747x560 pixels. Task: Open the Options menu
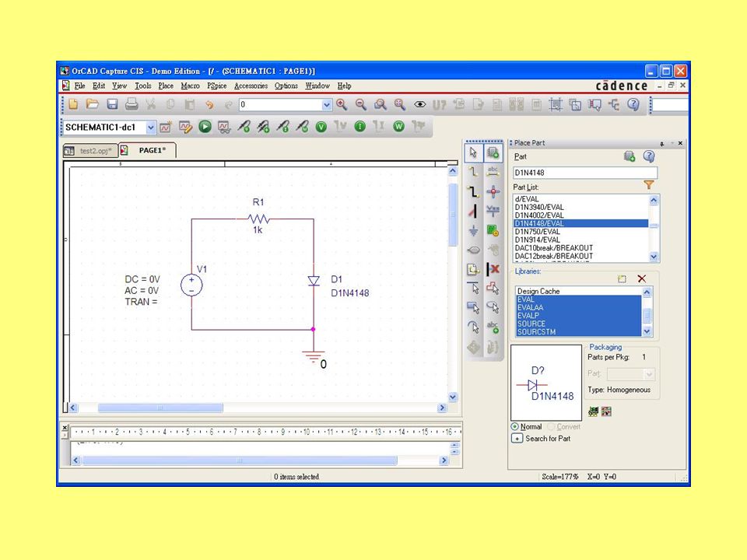coord(286,86)
